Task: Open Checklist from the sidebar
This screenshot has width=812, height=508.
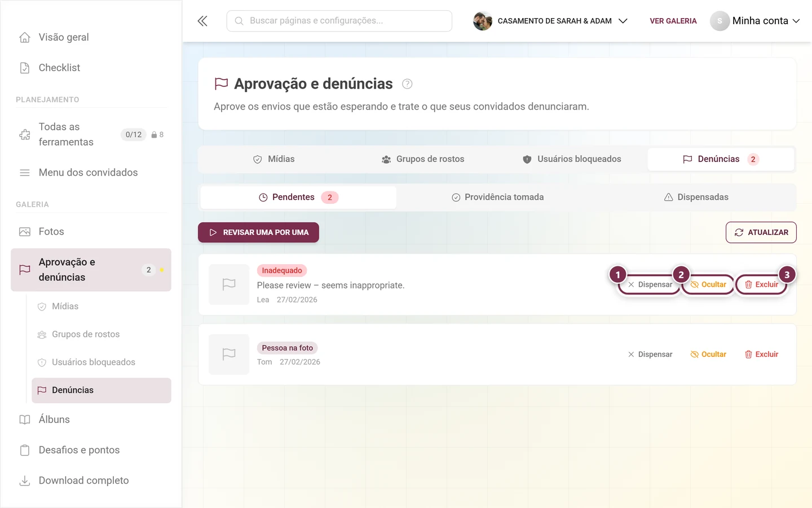Action: 91,68
